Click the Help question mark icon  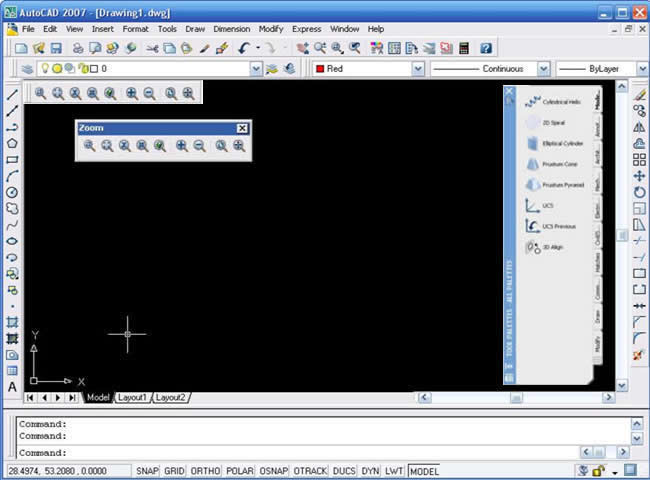pyautogui.click(x=486, y=48)
